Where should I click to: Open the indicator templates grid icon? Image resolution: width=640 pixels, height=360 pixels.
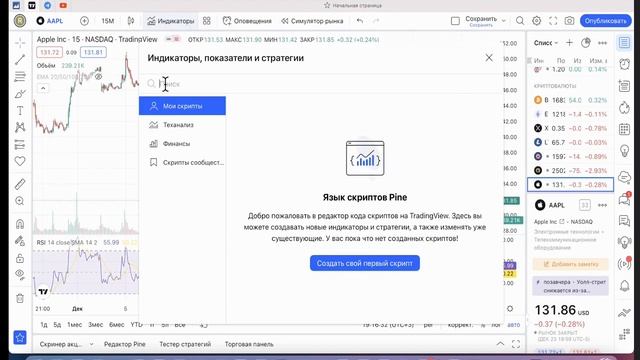(x=207, y=21)
